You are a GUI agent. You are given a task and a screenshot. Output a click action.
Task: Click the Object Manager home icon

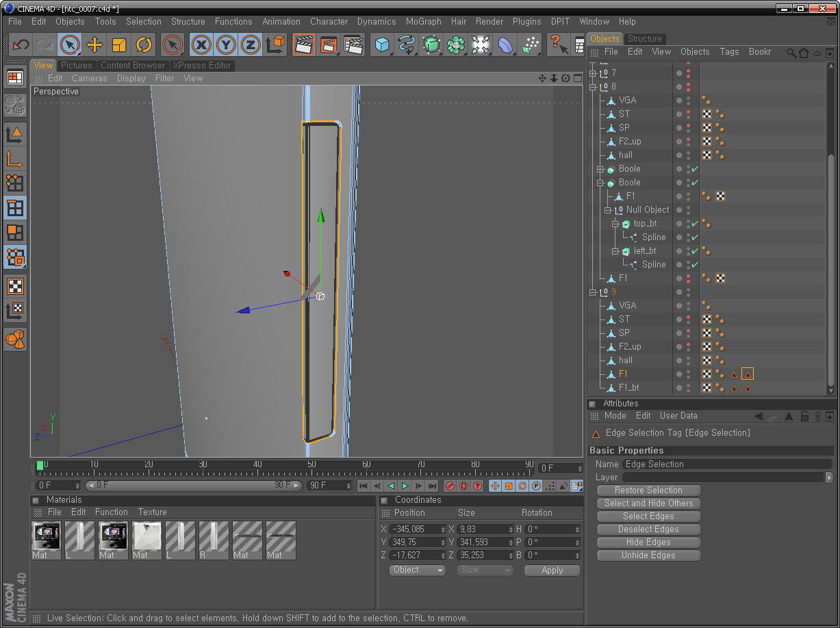(804, 53)
